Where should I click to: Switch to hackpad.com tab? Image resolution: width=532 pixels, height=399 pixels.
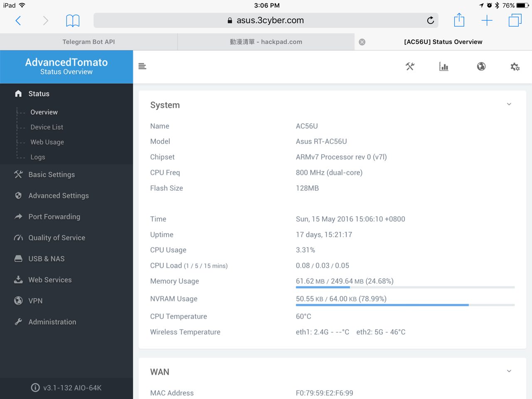(x=266, y=42)
